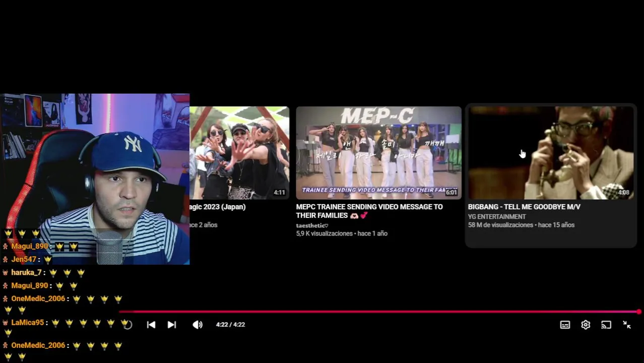Screen dimensions: 644x363
Task: Open the Magic 2023 Japan video thumbnail
Action: tap(239, 153)
